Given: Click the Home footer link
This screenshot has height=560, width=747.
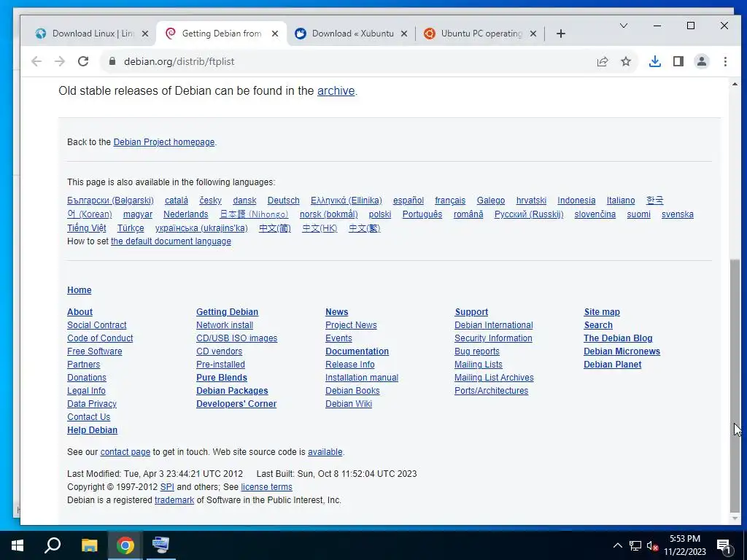Looking at the screenshot, I should [x=79, y=290].
